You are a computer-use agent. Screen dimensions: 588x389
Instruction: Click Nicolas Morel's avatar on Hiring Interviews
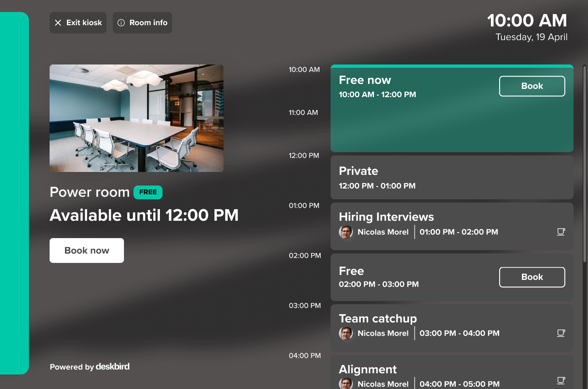346,232
